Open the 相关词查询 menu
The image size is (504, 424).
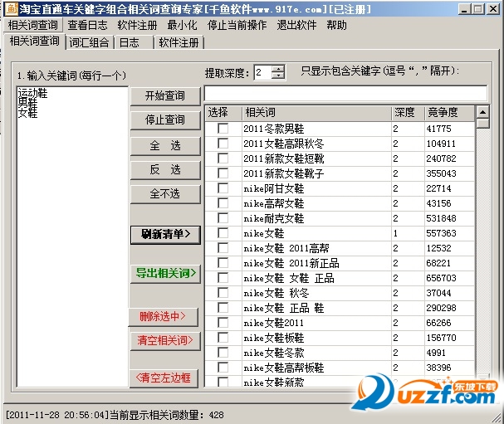32,25
